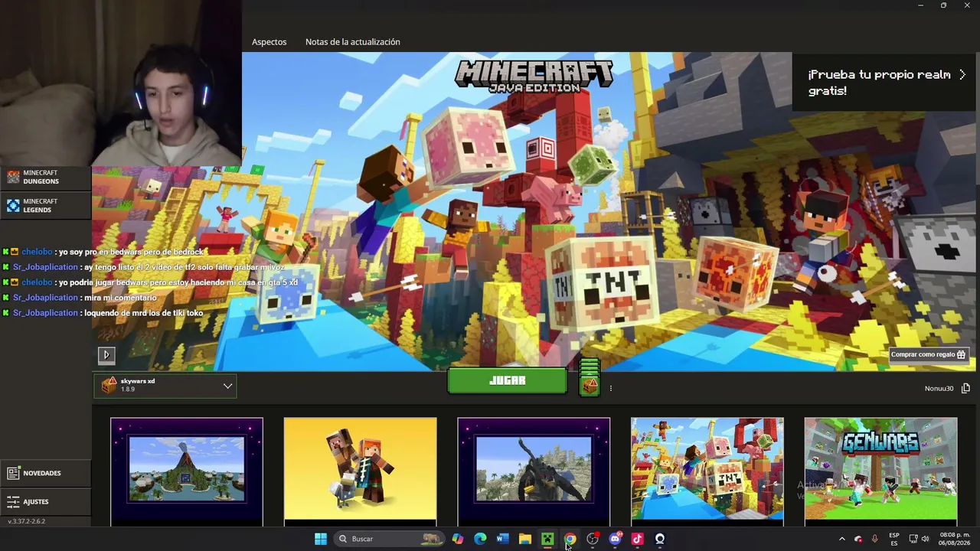Open network and volume quick settings
Viewport: 980px width, 551px height.
point(920,539)
